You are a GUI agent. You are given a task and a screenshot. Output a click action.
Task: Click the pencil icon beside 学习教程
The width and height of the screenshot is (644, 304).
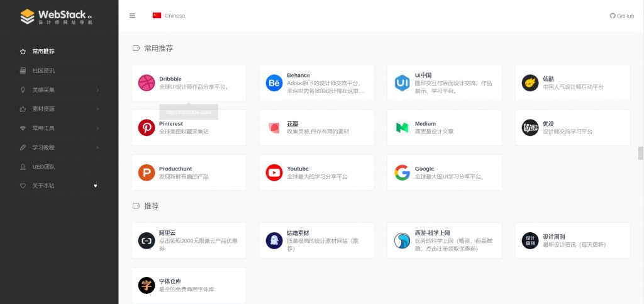pyautogui.click(x=23, y=147)
